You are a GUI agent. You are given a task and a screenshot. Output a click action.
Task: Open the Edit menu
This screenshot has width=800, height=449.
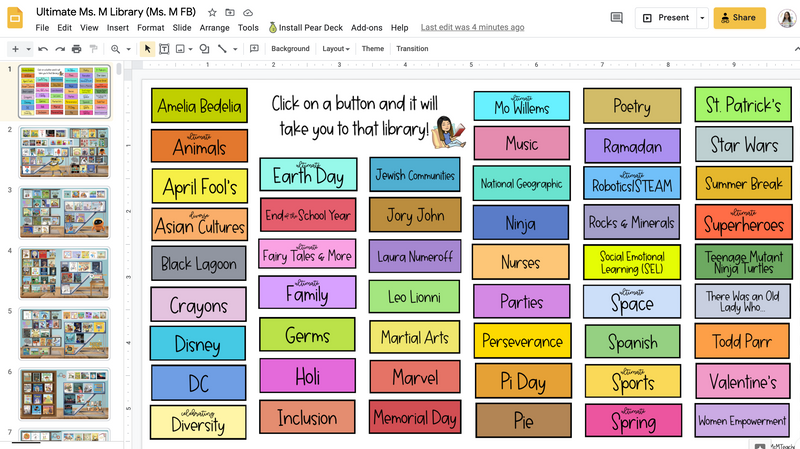point(64,28)
